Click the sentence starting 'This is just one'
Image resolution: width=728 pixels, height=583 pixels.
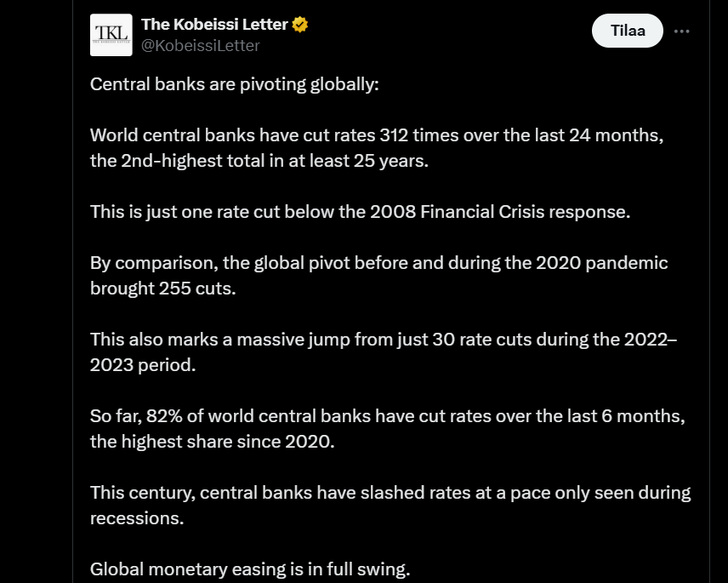[x=360, y=211]
